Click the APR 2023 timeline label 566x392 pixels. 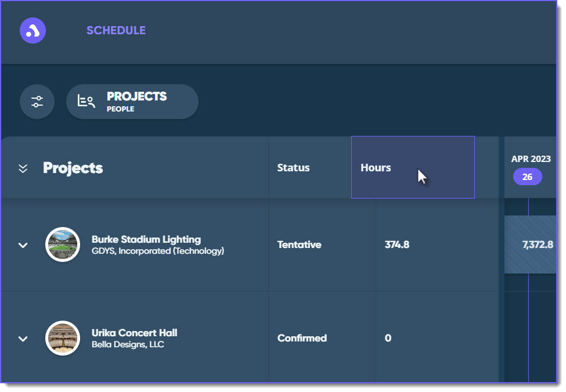(531, 158)
